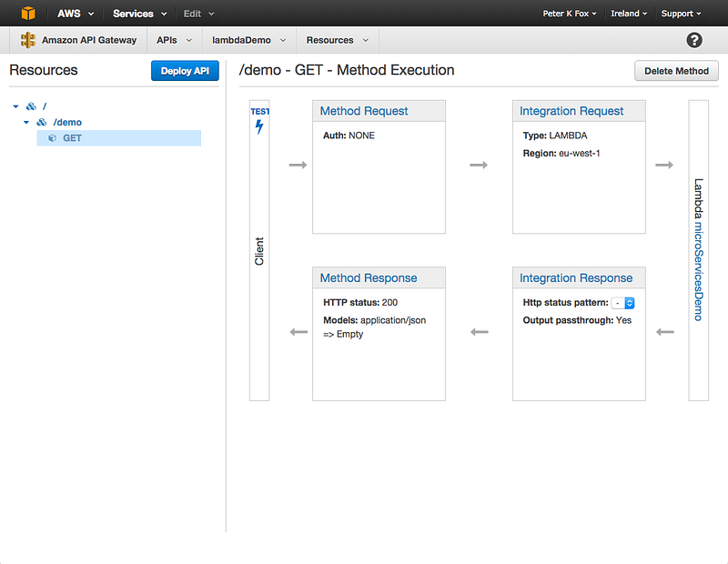Open the Edit dropdown menu
The height and width of the screenshot is (564, 728).
(x=198, y=14)
